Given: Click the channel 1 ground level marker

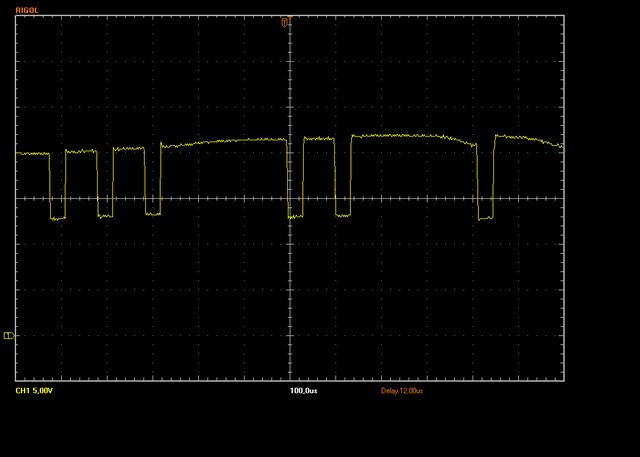Looking at the screenshot, I should click(x=9, y=336).
